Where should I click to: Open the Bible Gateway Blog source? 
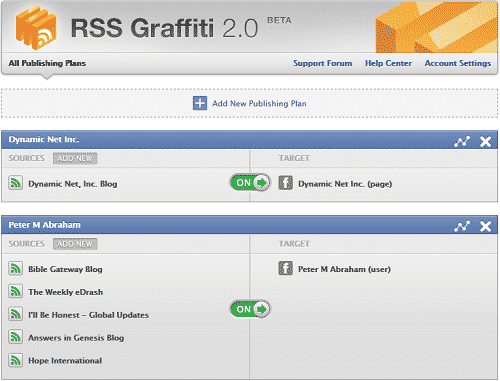[x=65, y=269]
